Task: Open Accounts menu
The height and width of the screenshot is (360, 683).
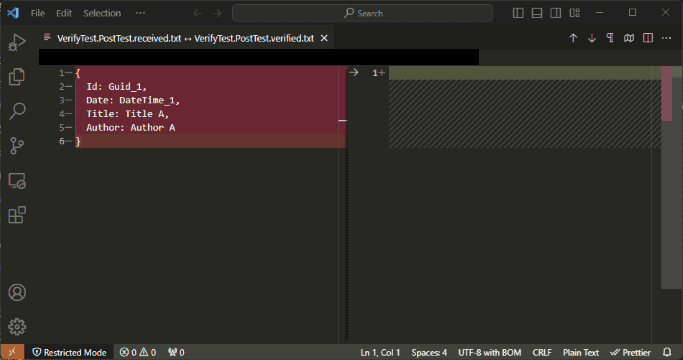Action: click(x=17, y=292)
